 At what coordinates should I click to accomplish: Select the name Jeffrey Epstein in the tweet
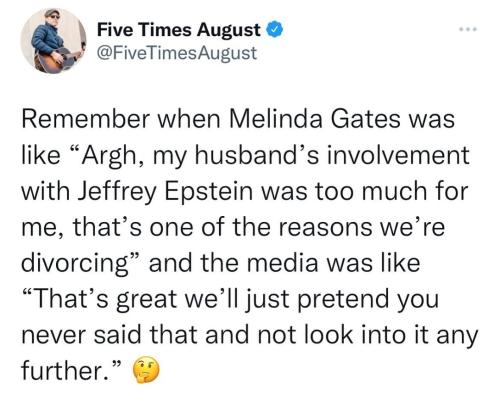coord(165,192)
